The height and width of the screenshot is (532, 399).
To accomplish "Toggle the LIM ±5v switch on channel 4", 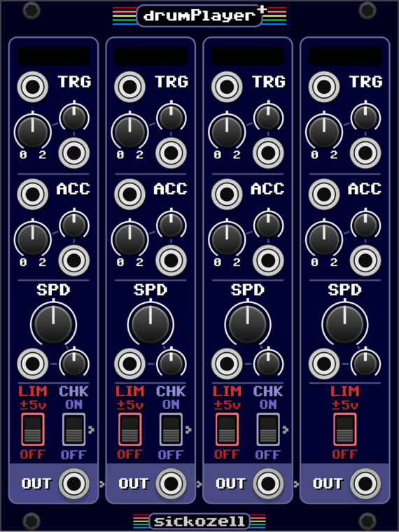I will pyautogui.click(x=344, y=430).
